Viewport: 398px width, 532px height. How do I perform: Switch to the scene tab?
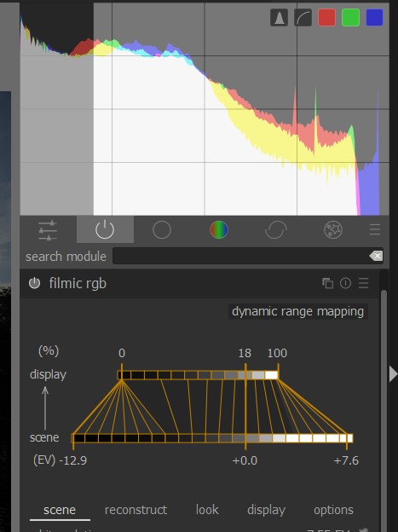click(x=60, y=510)
